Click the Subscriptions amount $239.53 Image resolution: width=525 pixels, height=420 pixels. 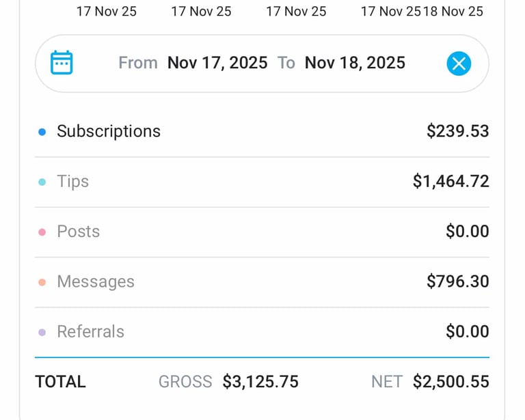coord(457,131)
